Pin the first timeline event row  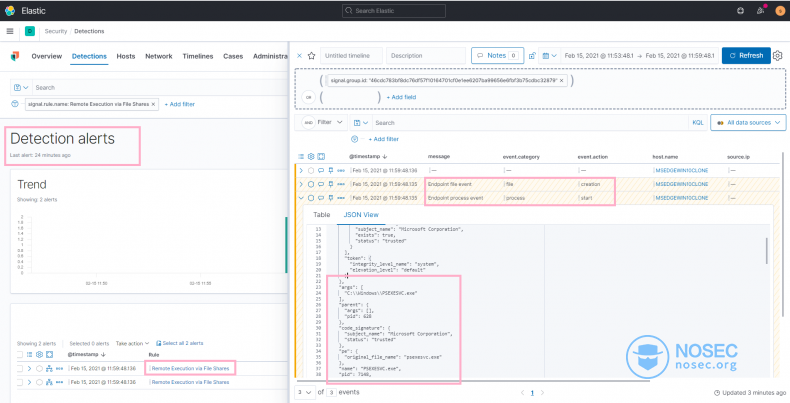coord(331,170)
